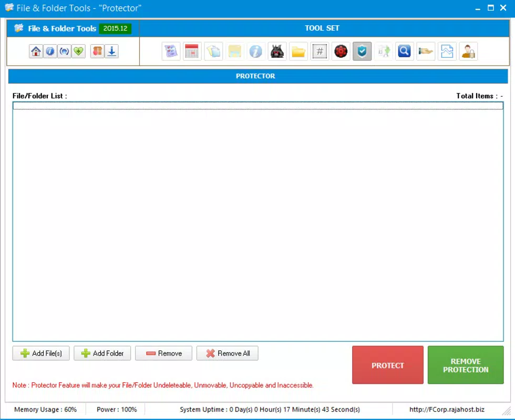This screenshot has width=515, height=420.
Task: Select the open hand tool icon
Action: click(426, 51)
